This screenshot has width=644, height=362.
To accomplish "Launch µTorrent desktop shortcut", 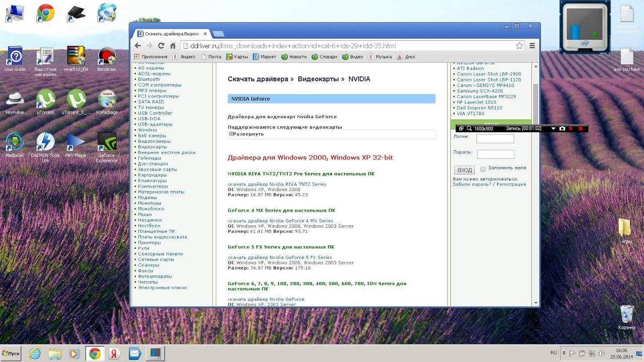I will [45, 103].
